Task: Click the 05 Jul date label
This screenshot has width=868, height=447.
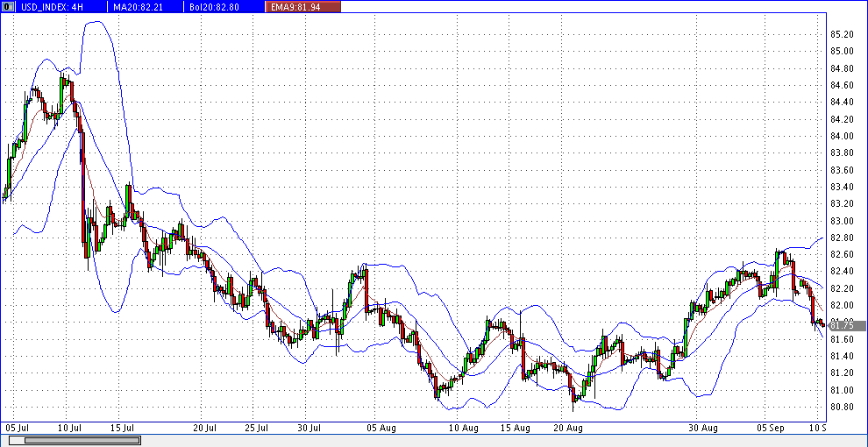Action: [18, 428]
